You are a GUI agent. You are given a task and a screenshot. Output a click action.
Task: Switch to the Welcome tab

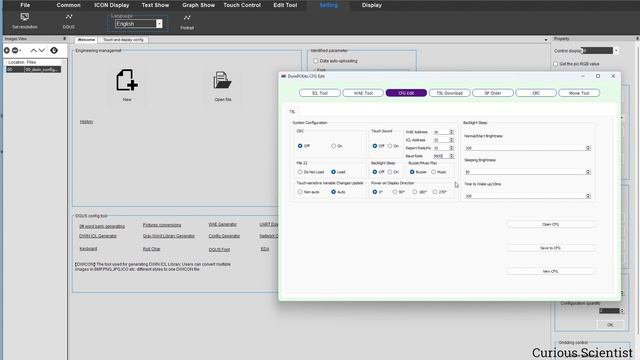[x=86, y=40]
